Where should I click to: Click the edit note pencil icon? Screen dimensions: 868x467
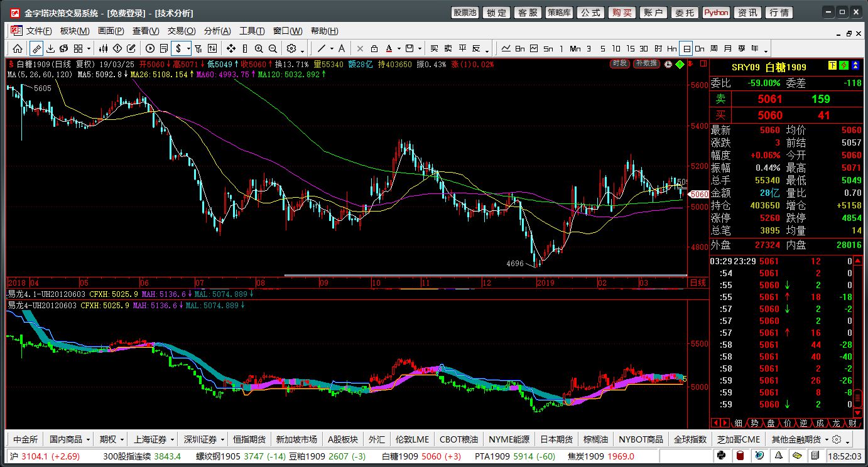click(x=131, y=48)
